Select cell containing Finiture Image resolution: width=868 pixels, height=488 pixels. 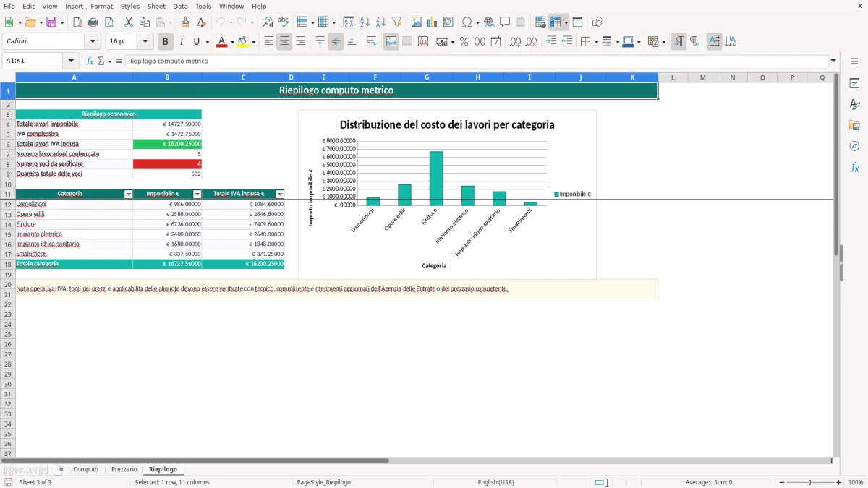point(74,224)
